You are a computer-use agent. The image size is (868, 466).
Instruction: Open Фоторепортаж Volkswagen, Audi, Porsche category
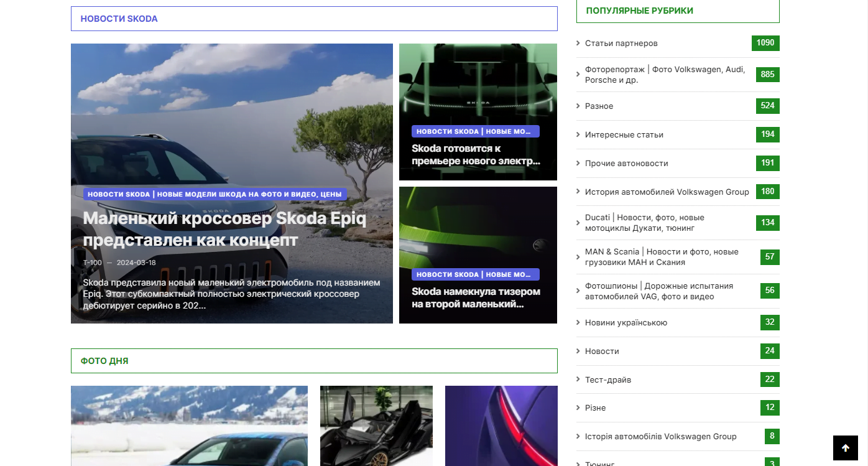(x=665, y=75)
